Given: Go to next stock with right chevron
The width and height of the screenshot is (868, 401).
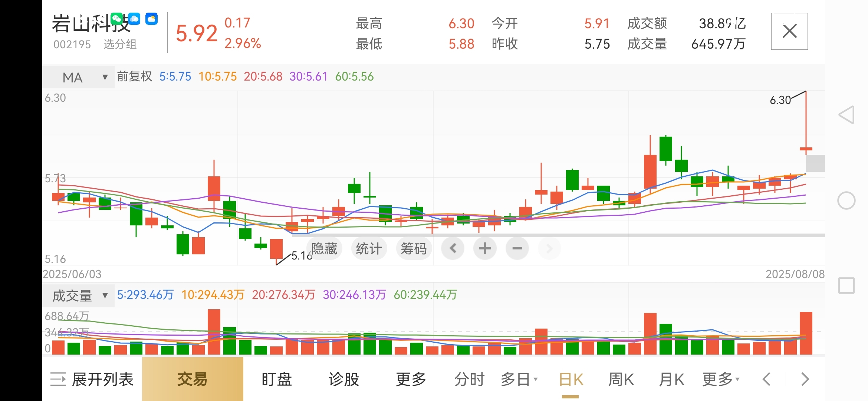Looking at the screenshot, I should click(x=805, y=379).
